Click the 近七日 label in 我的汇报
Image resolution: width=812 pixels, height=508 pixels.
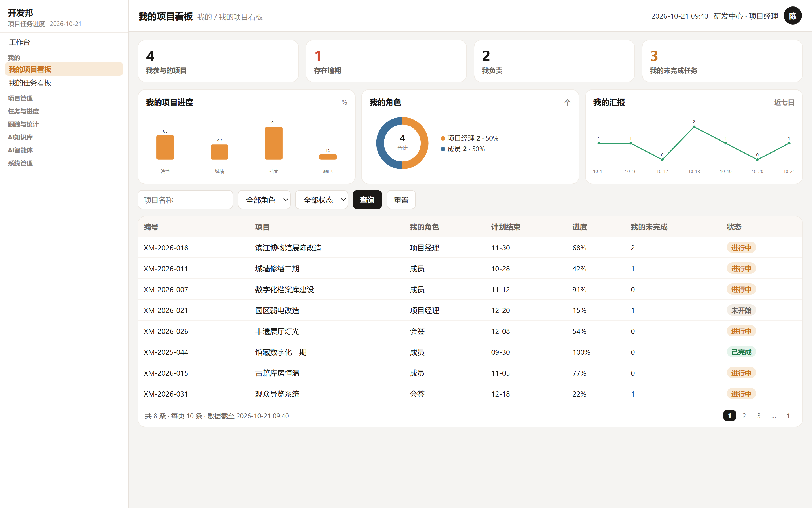point(784,102)
